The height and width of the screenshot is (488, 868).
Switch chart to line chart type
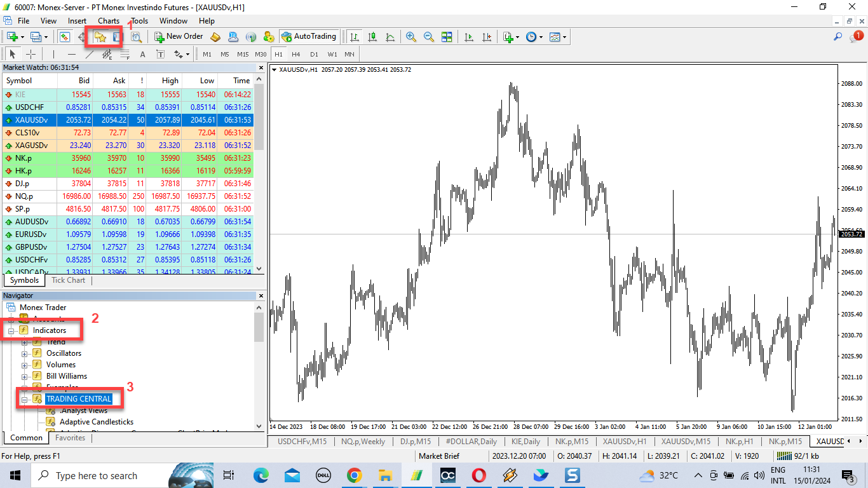point(390,37)
